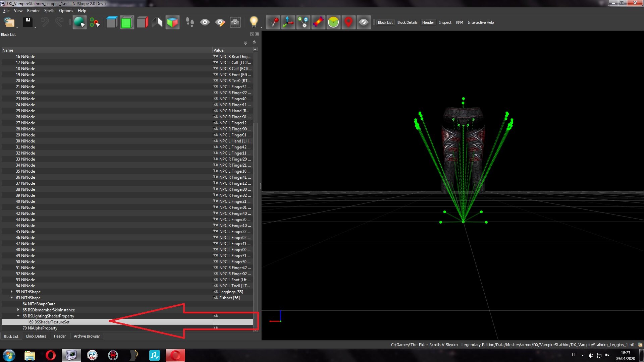Collapse the 63 NiTriShape tree node
The height and width of the screenshot is (362, 644).
click(11, 298)
